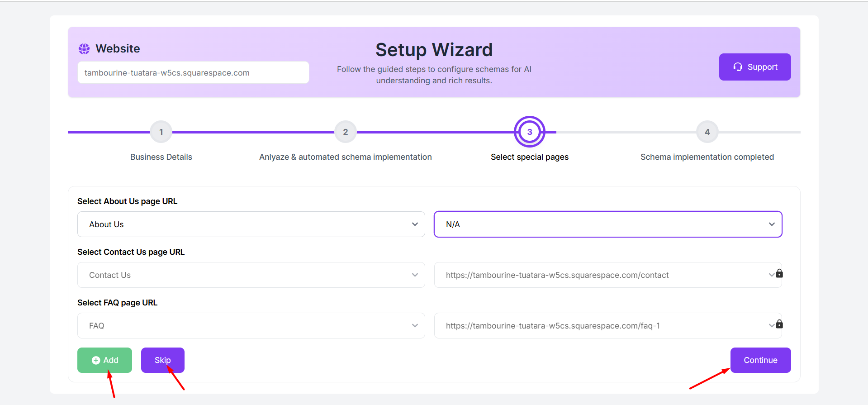Image resolution: width=868 pixels, height=405 pixels.
Task: Go to step 4 circle in wizard
Action: click(707, 132)
